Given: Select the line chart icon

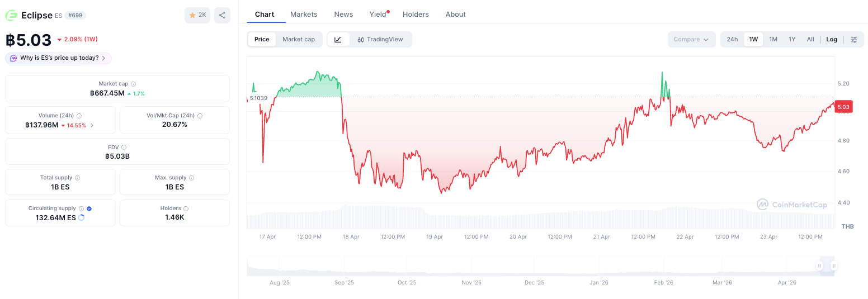Looking at the screenshot, I should click(x=338, y=39).
